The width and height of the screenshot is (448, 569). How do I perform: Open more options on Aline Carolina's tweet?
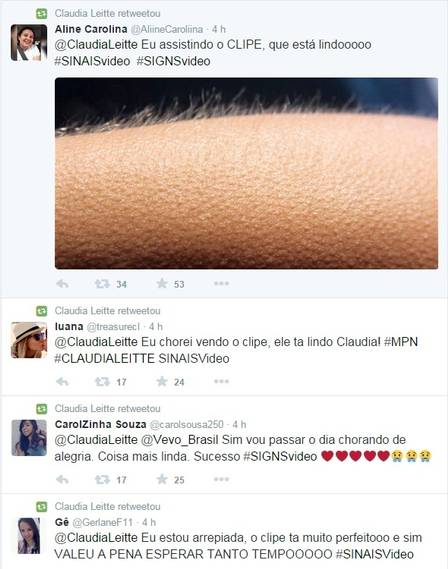pyautogui.click(x=221, y=283)
